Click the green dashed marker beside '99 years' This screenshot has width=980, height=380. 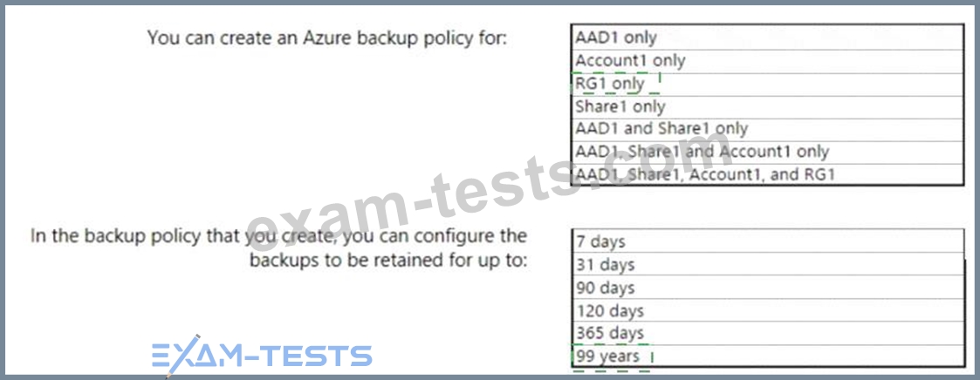612,357
